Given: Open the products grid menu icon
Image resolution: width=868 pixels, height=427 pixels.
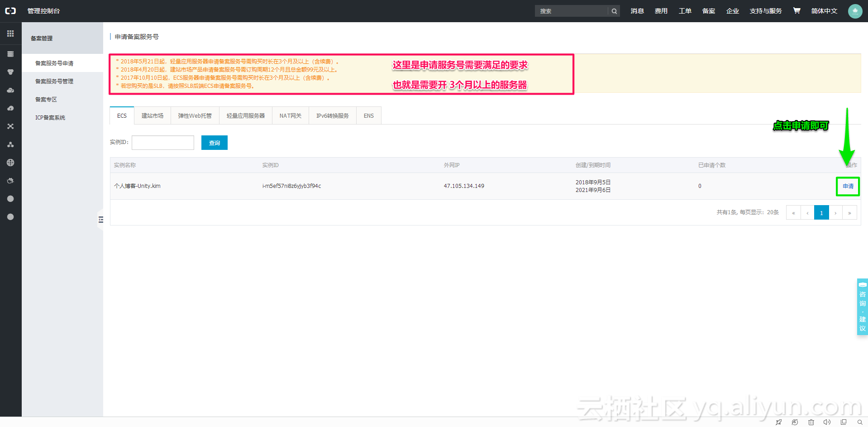Looking at the screenshot, I should coord(10,33).
